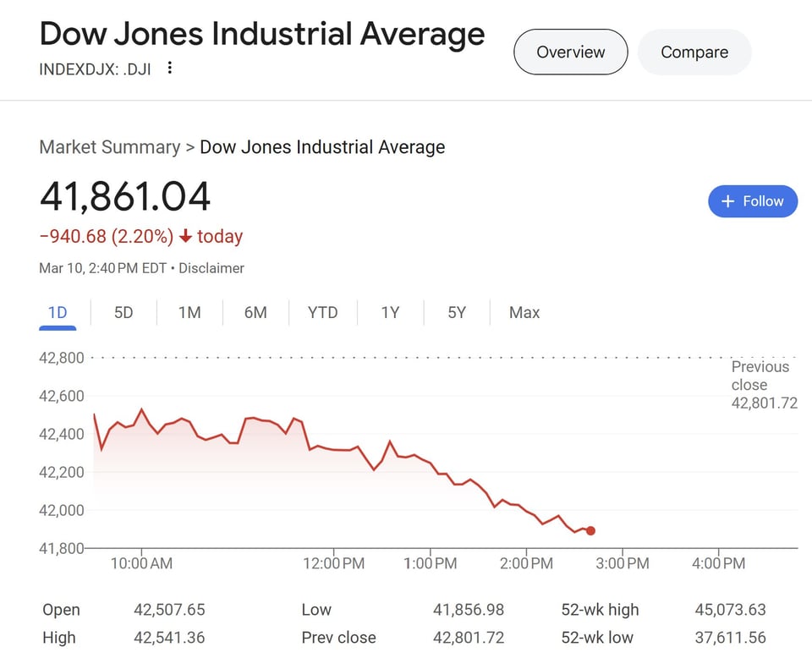Click the red current-price dot on the chart
Image resolution: width=812 pixels, height=658 pixels.
(x=590, y=531)
